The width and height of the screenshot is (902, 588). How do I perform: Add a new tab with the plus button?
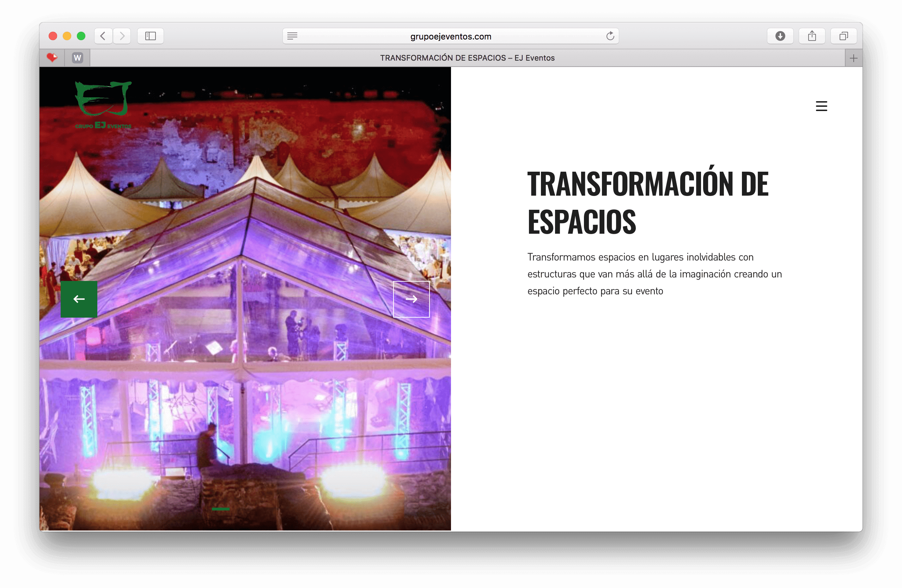tap(853, 58)
